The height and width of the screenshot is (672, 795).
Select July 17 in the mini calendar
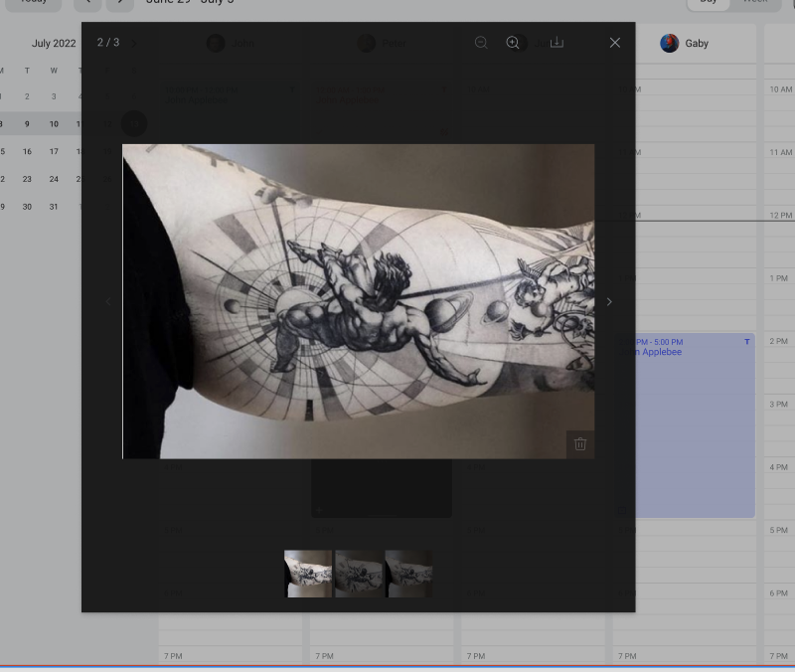54,152
